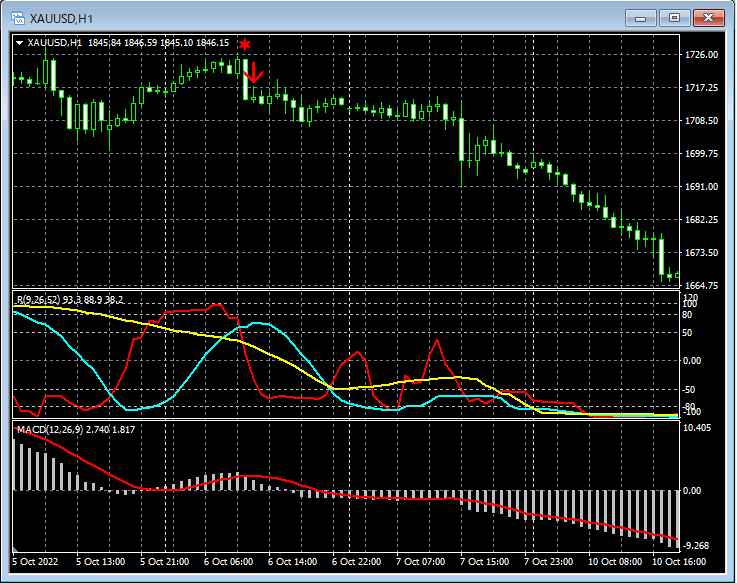
Task: Click the 1691.00 price level on axis
Action: (703, 187)
